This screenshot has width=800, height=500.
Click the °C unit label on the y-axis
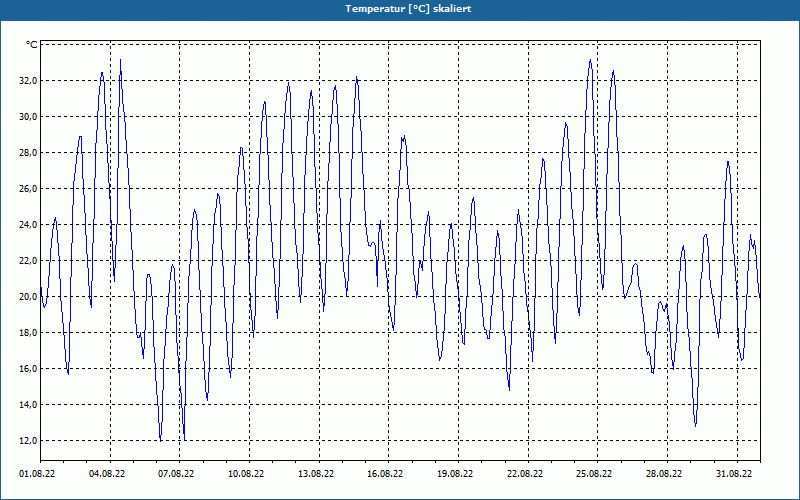pos(32,45)
